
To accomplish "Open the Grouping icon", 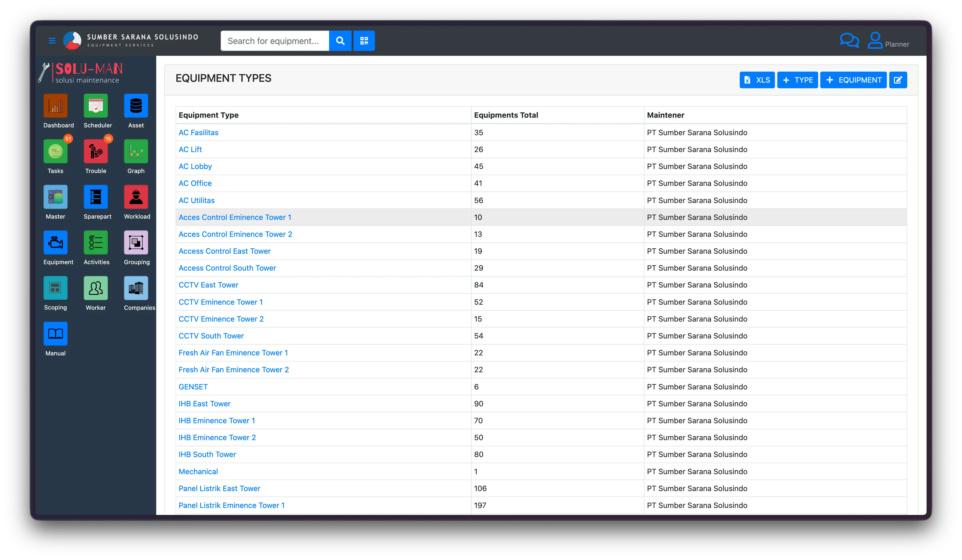I will [136, 243].
